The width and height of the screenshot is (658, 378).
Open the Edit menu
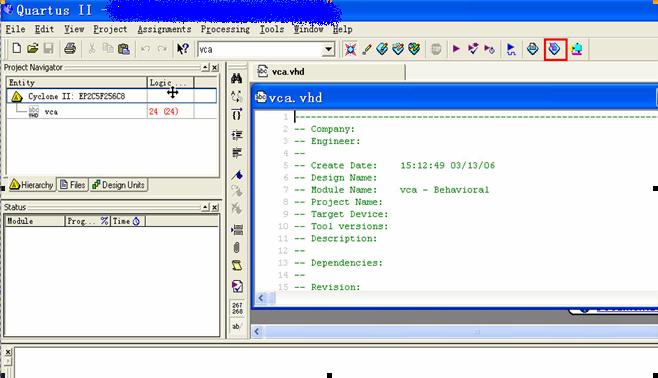click(x=44, y=29)
